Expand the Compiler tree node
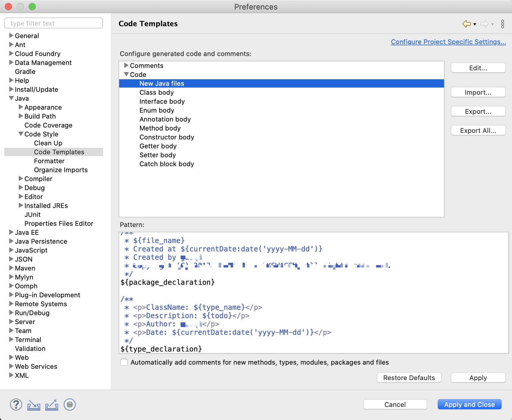Screen dimensions: 512x420 point(21,178)
